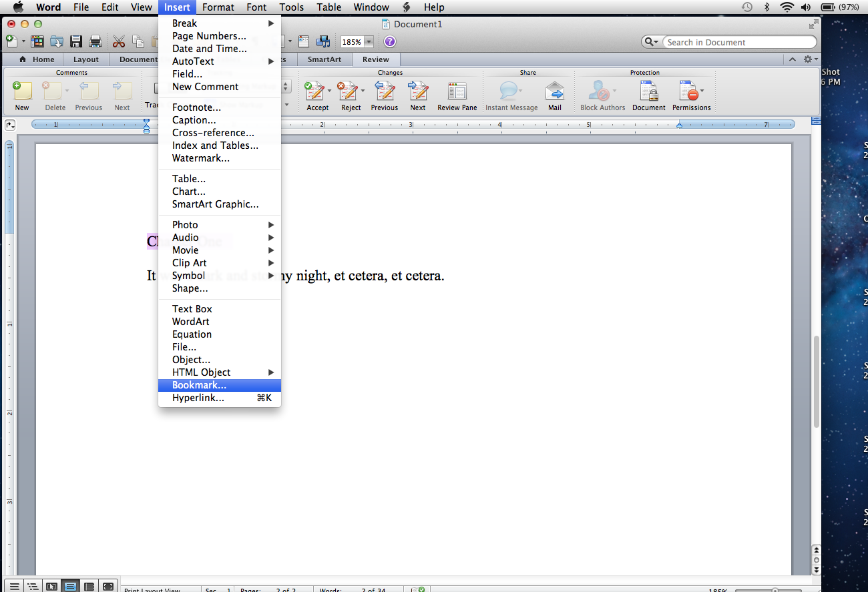Screen dimensions: 868x592
Task: Collapse the ribbon with the chevron
Action: 793,59
